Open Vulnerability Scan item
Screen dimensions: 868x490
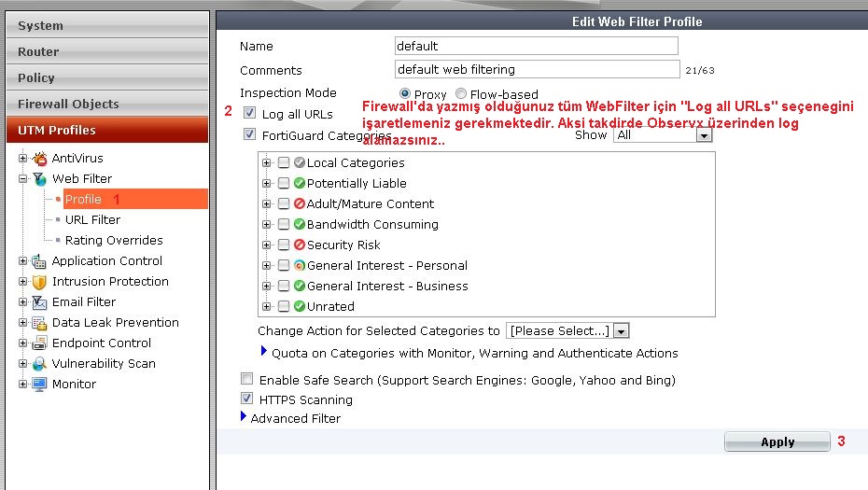[x=104, y=364]
